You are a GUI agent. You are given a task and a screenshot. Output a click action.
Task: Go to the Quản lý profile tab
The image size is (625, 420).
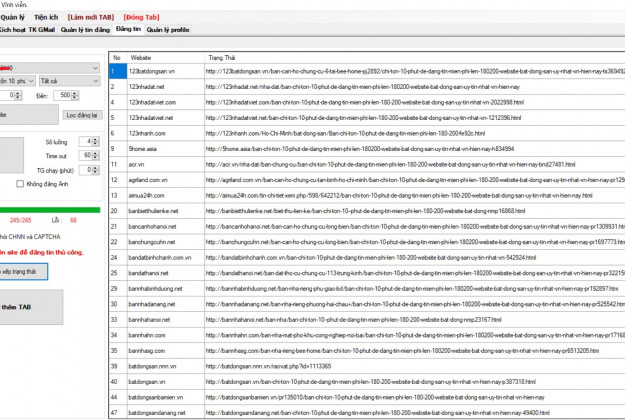pyautogui.click(x=168, y=31)
